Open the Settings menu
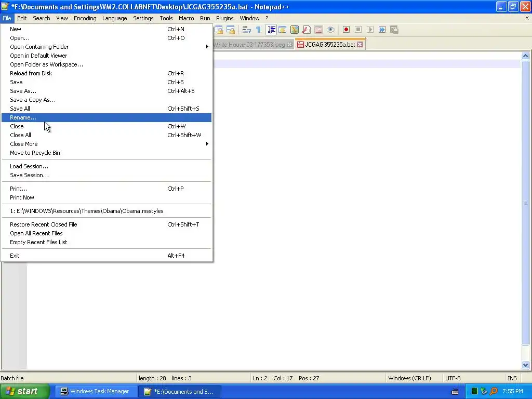This screenshot has height=399, width=532. coord(143,18)
